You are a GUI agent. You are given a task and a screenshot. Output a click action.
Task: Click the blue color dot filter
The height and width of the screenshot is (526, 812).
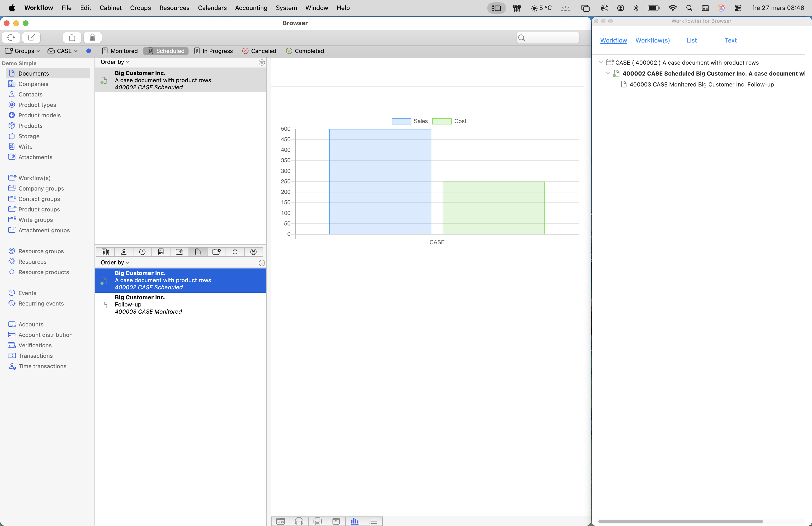coord(89,51)
